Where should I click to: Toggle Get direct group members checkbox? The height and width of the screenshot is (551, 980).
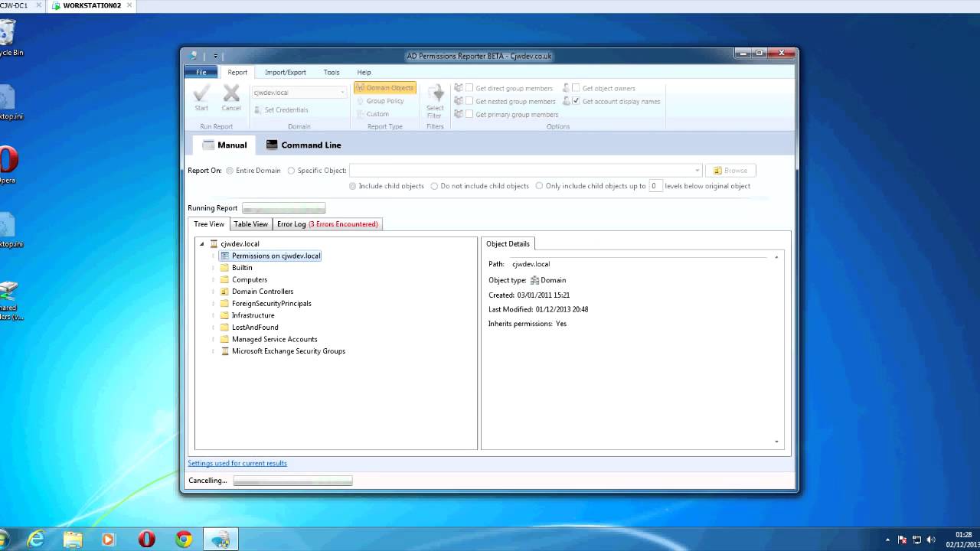[x=469, y=88]
